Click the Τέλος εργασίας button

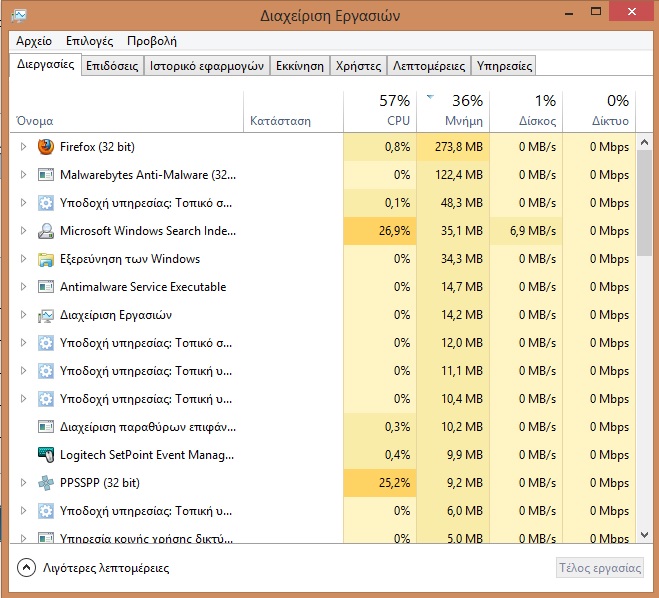click(x=599, y=568)
